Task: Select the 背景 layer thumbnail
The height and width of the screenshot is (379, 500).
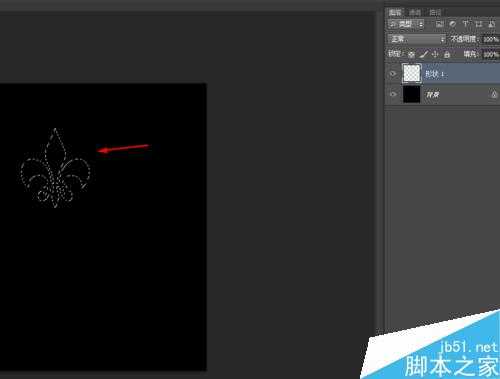Action: tap(412, 94)
